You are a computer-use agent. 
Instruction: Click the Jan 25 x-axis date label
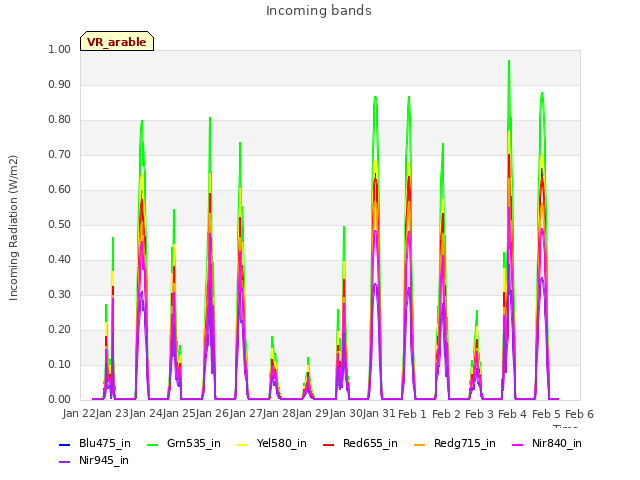pyautogui.click(x=179, y=414)
